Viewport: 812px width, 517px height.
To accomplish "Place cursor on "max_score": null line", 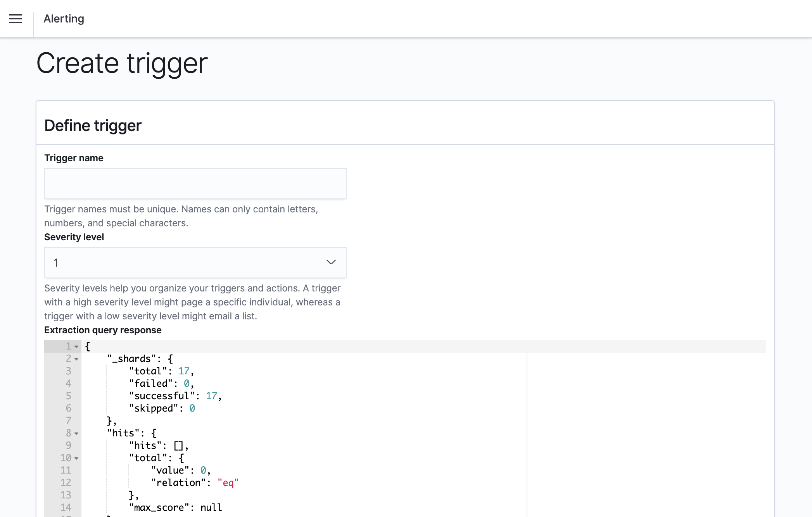I will [175, 508].
